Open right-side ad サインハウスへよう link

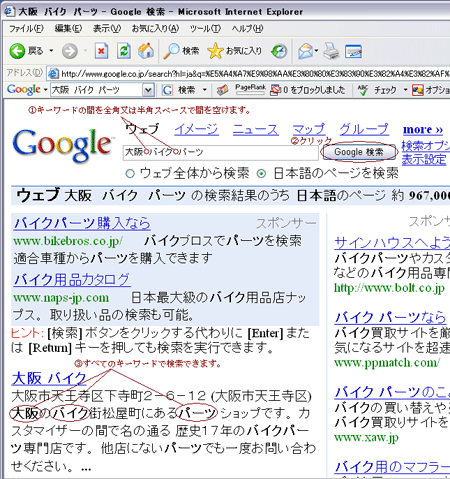point(392,242)
